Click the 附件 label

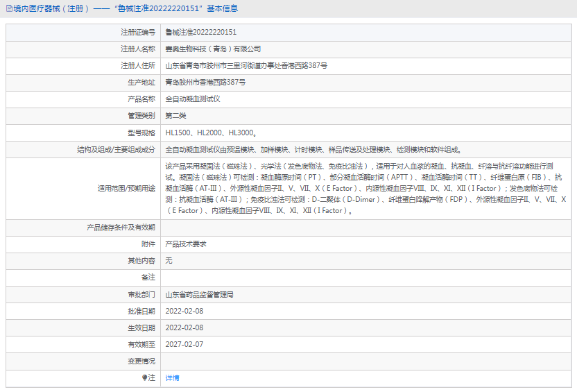(148, 244)
